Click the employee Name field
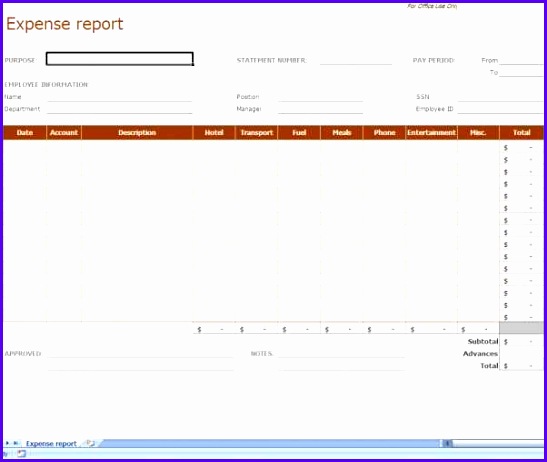Screen dimensions: 547x462 pos(120,97)
